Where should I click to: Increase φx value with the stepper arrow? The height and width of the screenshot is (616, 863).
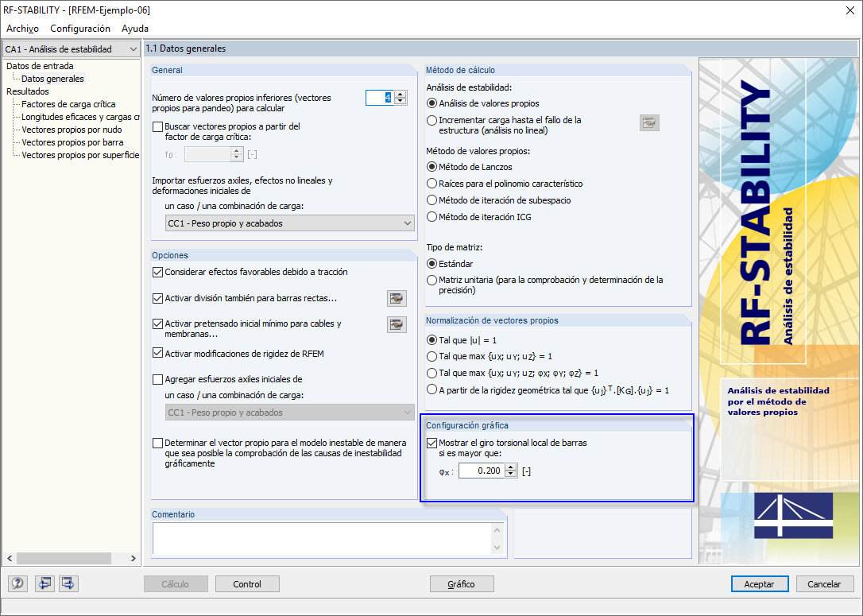[x=509, y=467]
